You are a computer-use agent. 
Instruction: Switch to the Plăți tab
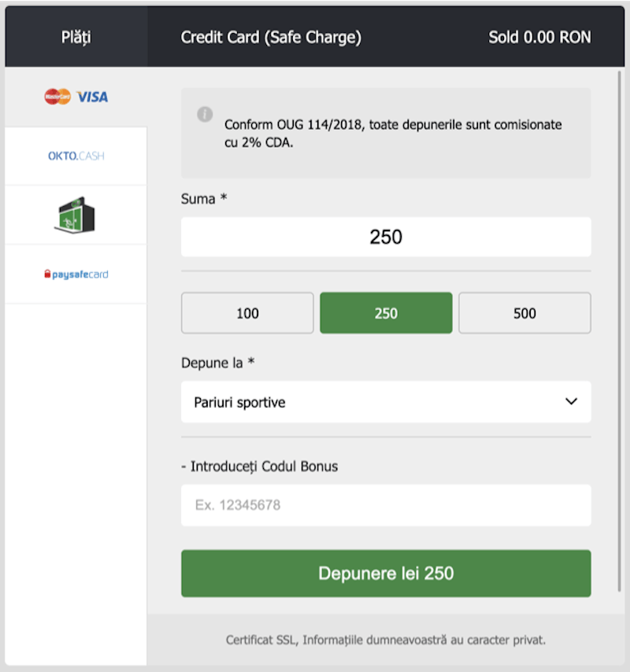click(x=75, y=35)
